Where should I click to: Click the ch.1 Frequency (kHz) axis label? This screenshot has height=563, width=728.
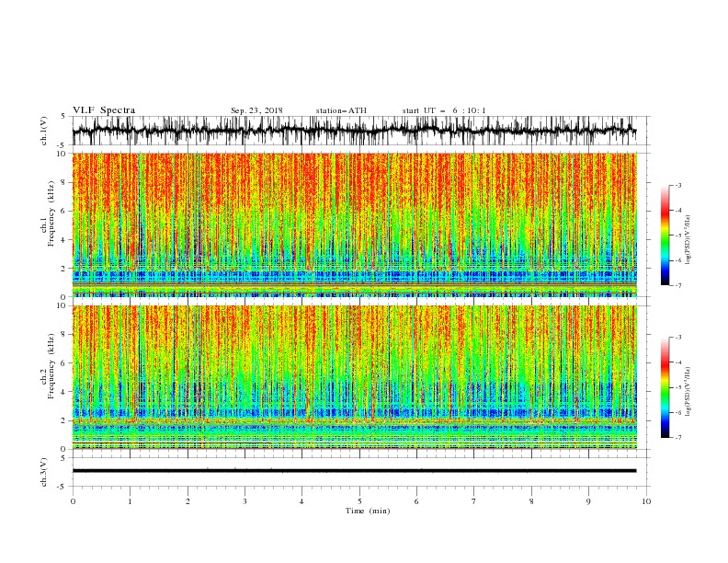point(48,213)
